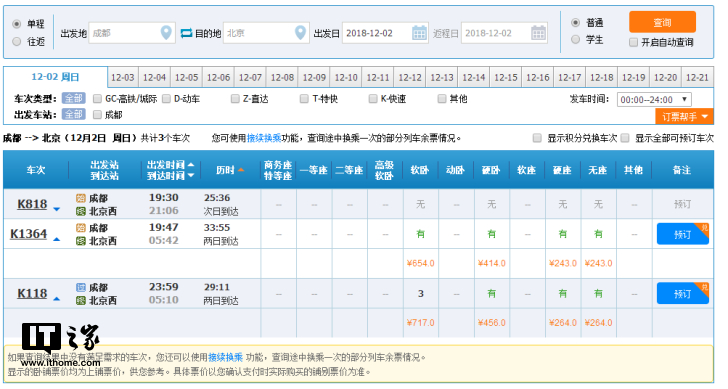Check the T-特快 train type filter
This screenshot has width=728, height=389.
tap(304, 98)
